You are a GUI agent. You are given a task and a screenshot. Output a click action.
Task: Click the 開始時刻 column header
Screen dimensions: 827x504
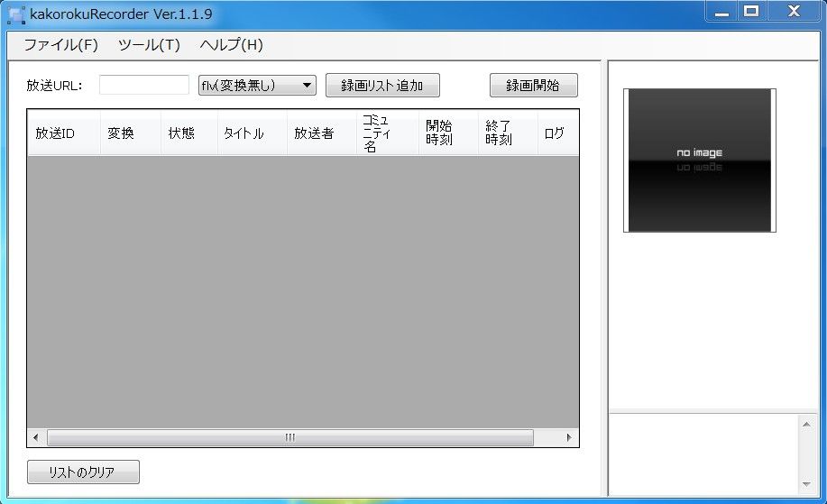coord(448,133)
